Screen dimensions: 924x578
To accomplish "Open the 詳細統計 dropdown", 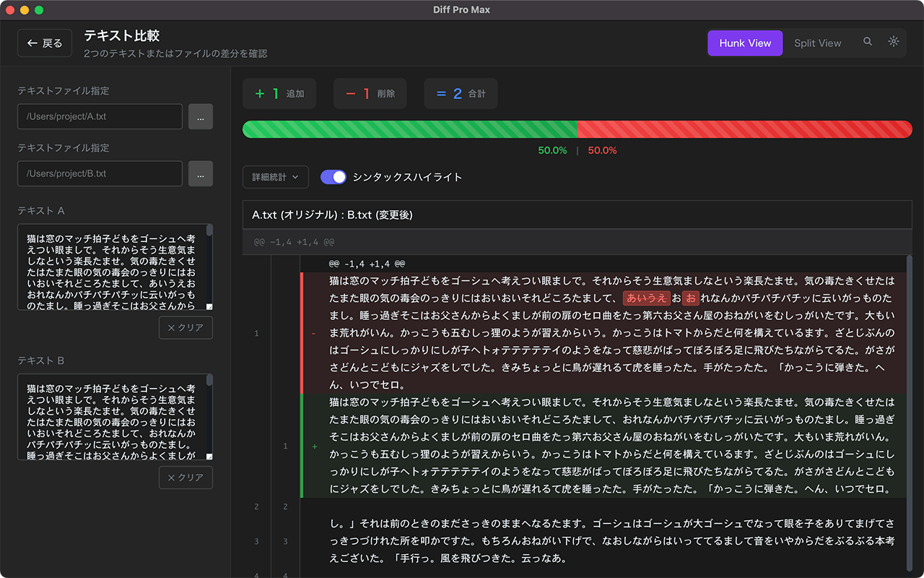I will [x=275, y=176].
